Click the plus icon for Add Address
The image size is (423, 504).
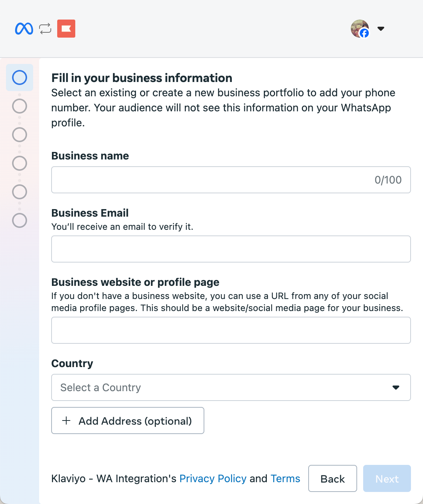click(66, 421)
